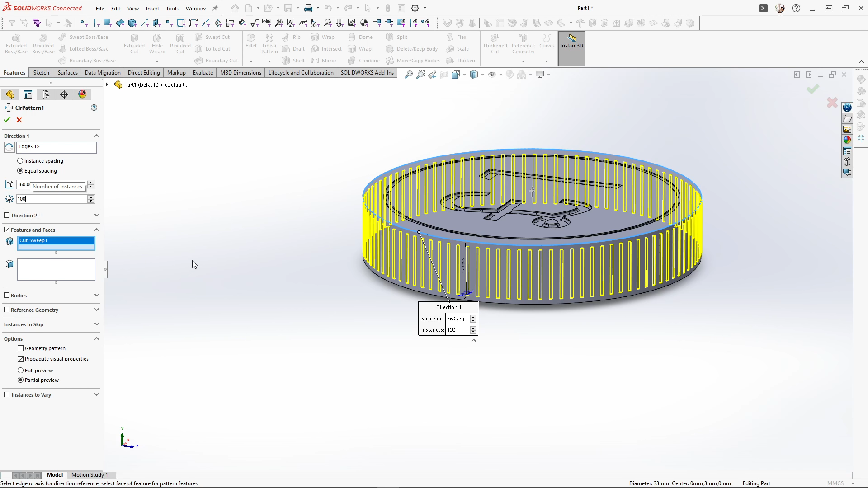
Task: Cancel the pattern with the red X
Action: point(19,120)
